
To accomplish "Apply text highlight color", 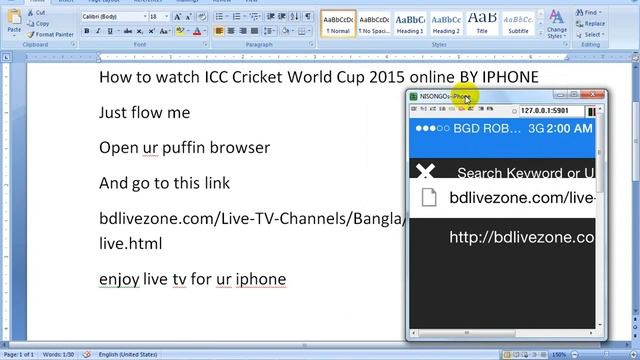I will 180,31.
